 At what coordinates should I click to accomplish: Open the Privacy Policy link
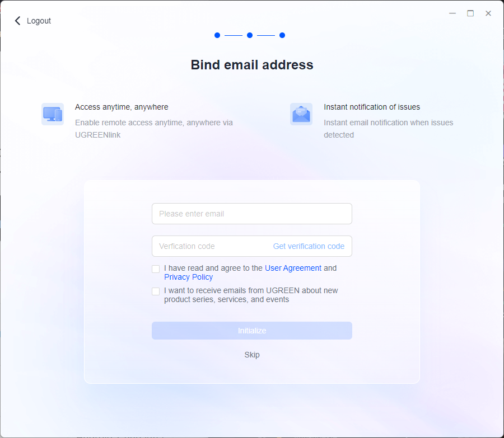pos(188,277)
